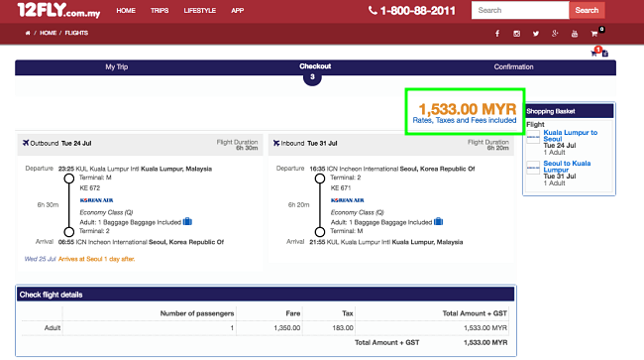Select the My Trip step tab
644x360 pixels.
pyautogui.click(x=117, y=67)
